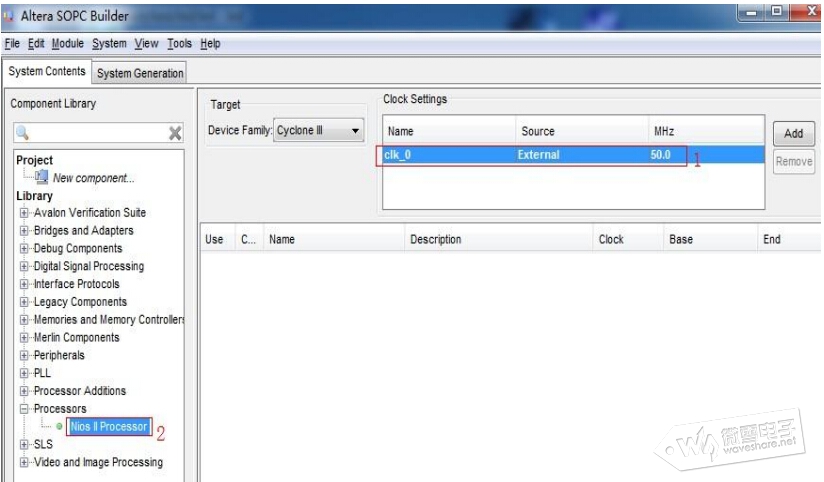
Task: Switch to the System Generation tab
Action: pyautogui.click(x=140, y=73)
